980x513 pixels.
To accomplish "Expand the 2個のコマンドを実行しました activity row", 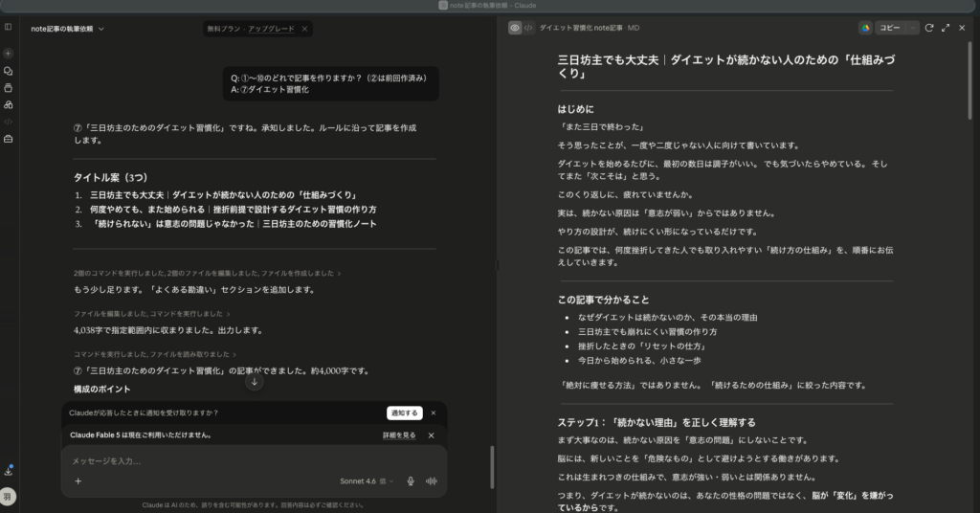I will pos(207,273).
